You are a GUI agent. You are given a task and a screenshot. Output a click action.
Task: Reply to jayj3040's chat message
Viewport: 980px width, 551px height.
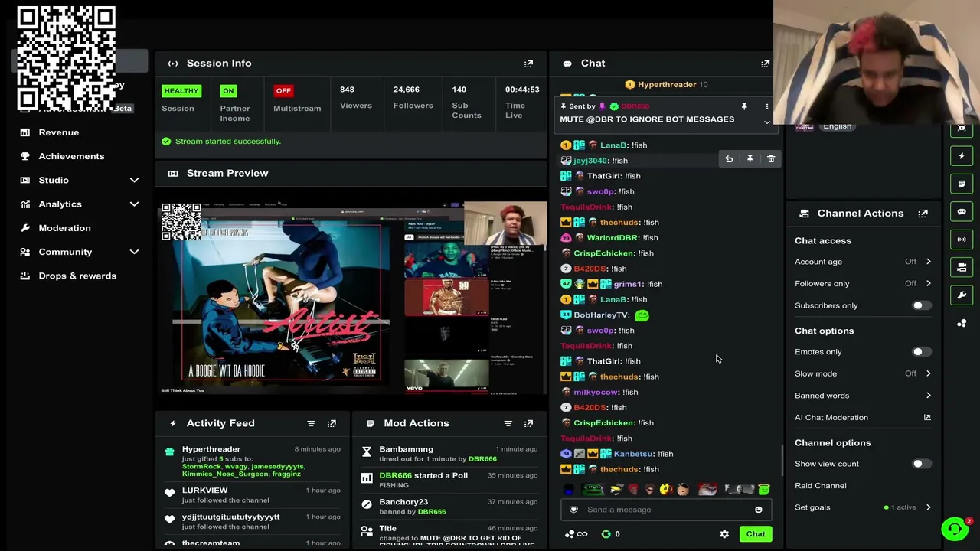coord(729,159)
